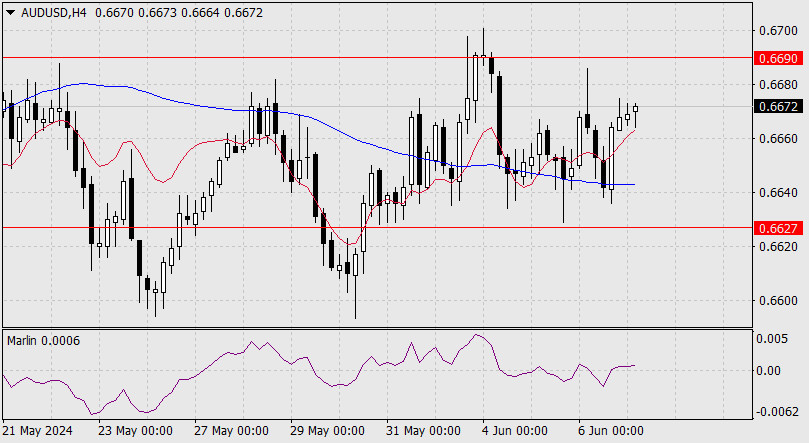Click the triangle arrow beside AUDUSD,H4
The image size is (809, 443).
(x=10, y=11)
